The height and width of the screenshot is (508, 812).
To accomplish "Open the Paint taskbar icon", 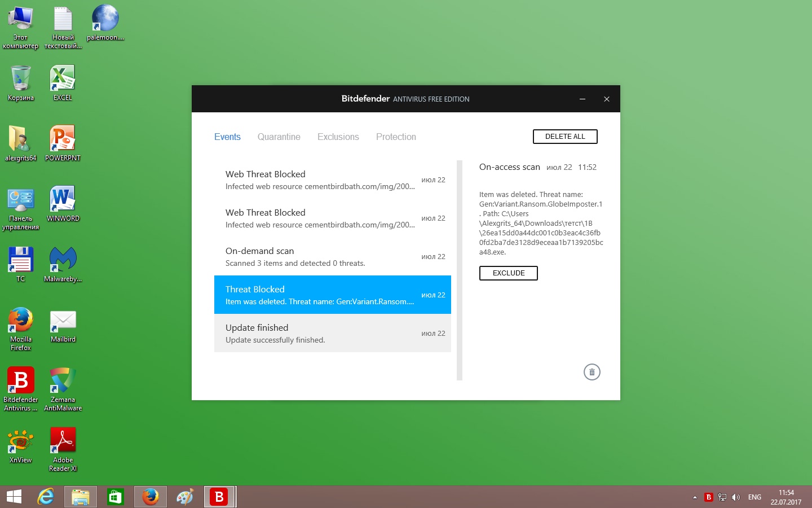I will pyautogui.click(x=185, y=497).
